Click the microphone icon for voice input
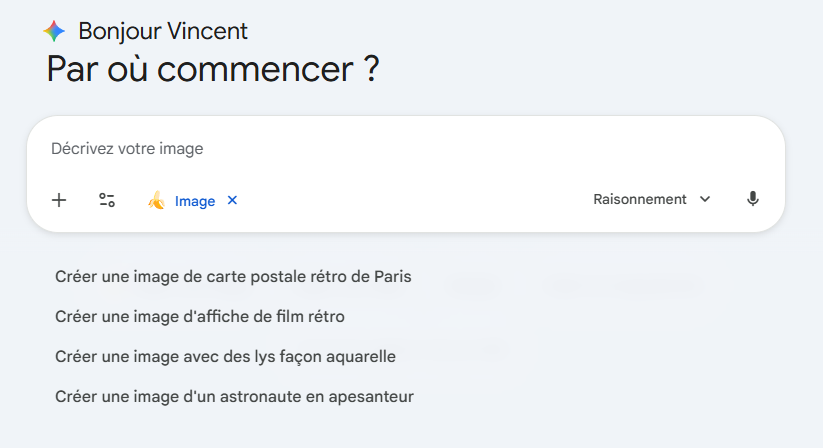 [x=753, y=199]
